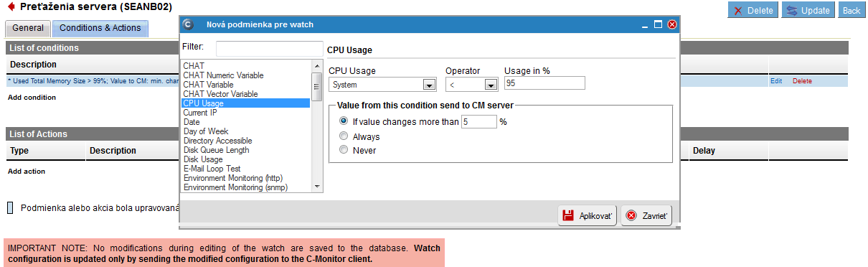Click the sync arrows icon on Update
Screen dimensions: 868x267
point(791,11)
